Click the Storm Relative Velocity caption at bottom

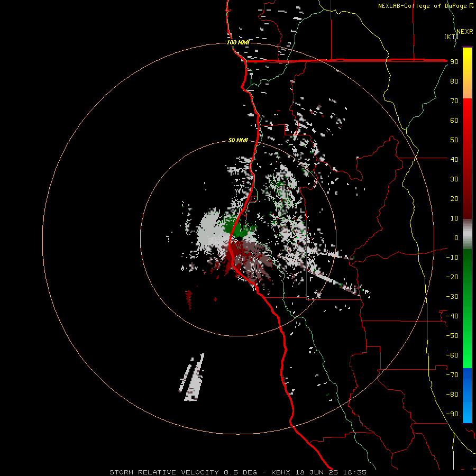point(238,472)
